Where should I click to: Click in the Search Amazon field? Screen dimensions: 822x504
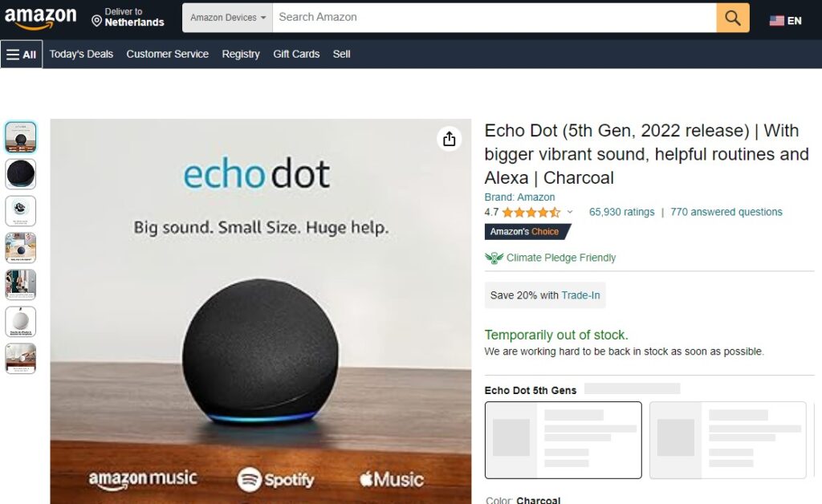pyautogui.click(x=494, y=18)
